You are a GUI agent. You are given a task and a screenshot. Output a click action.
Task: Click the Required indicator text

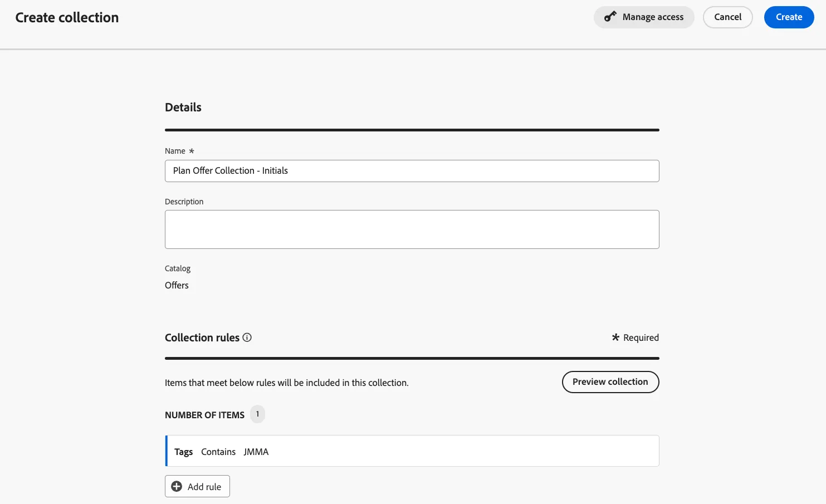point(641,337)
